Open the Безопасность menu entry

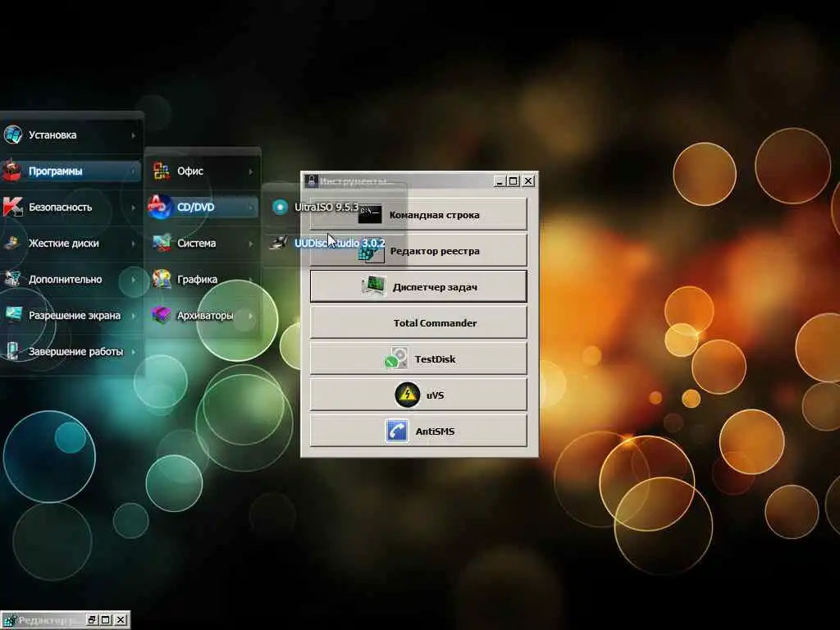[x=71, y=207]
